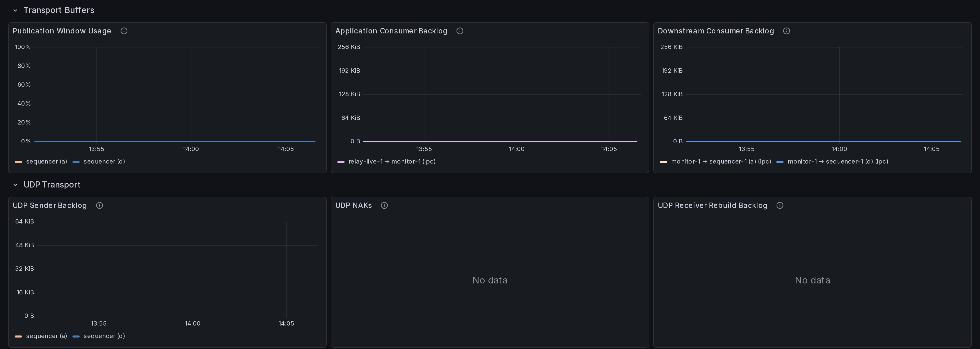Toggle relay-live-1 → monitor-1 (ipc) series
Image resolution: width=980 pixels, height=349 pixels.
(392, 161)
